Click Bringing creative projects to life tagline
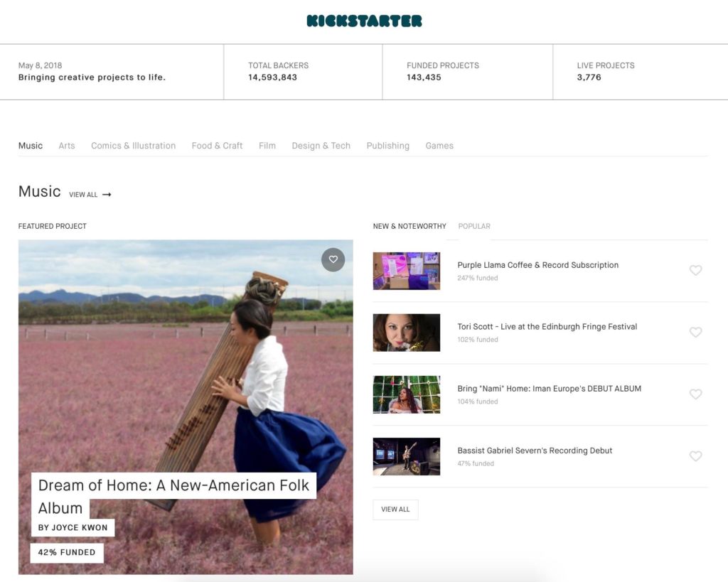This screenshot has height=582, width=728. [92, 77]
